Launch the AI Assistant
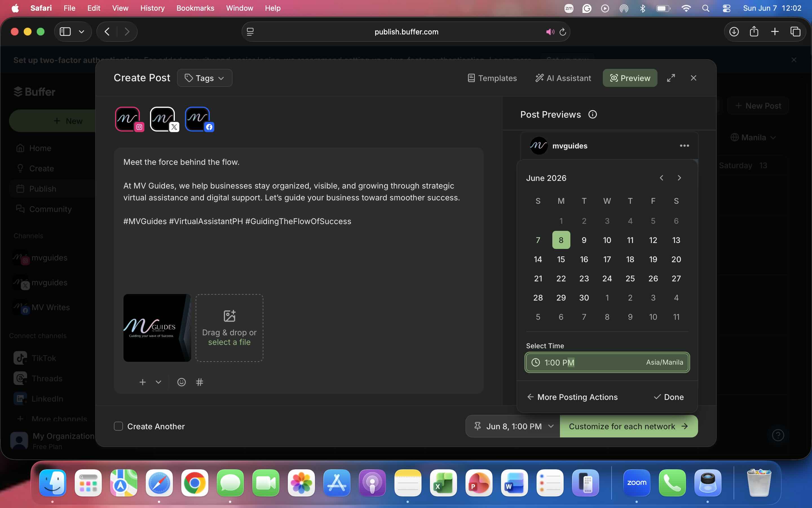Viewport: 812px width, 508px height. pos(563,78)
